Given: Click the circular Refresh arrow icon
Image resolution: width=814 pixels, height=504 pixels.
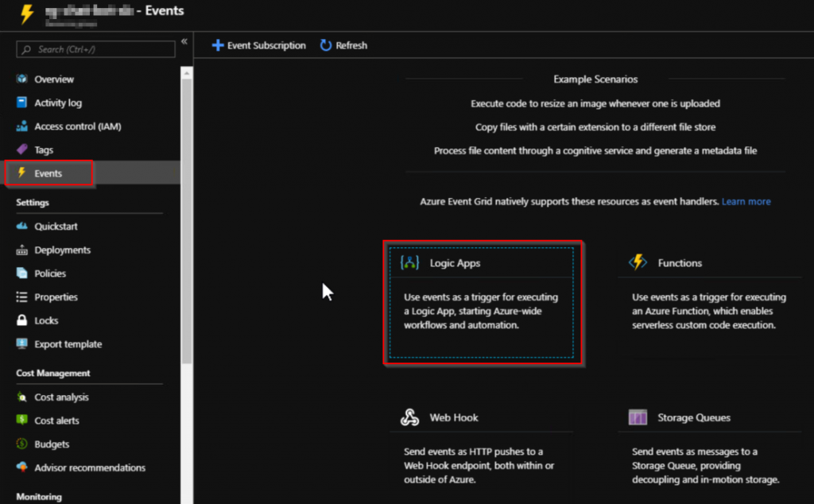Looking at the screenshot, I should (x=325, y=45).
